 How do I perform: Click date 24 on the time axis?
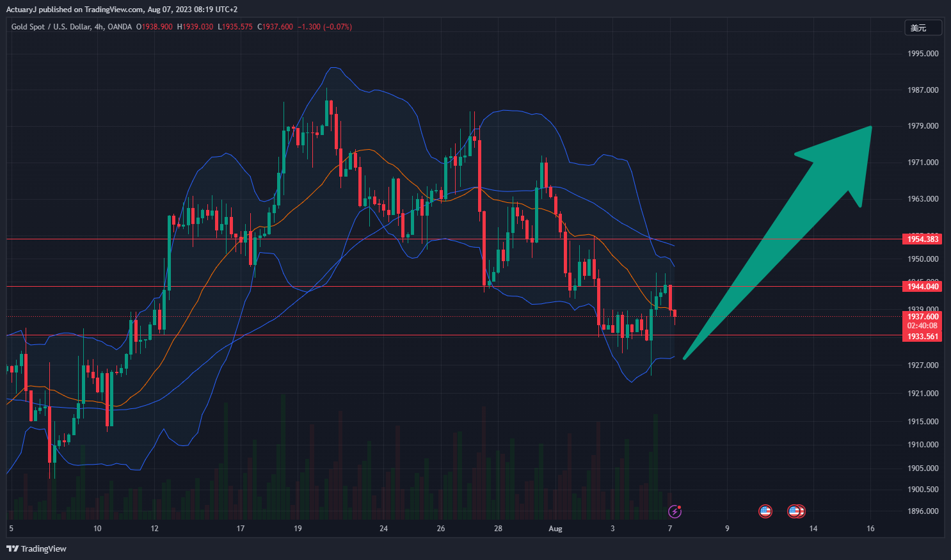[x=383, y=529]
